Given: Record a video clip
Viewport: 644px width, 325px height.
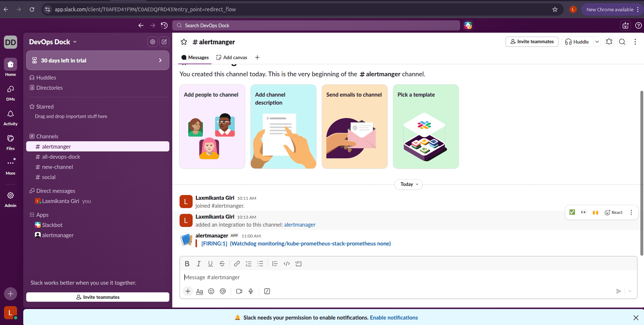Looking at the screenshot, I should tap(239, 291).
